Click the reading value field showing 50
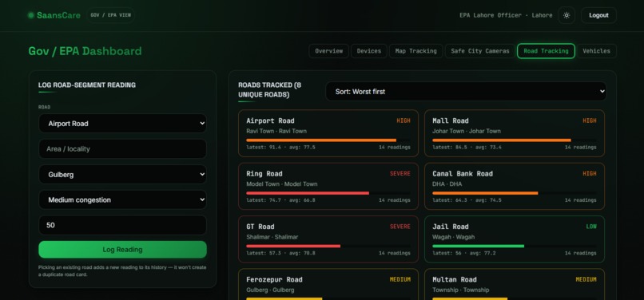This screenshot has height=300, width=644. [x=122, y=225]
